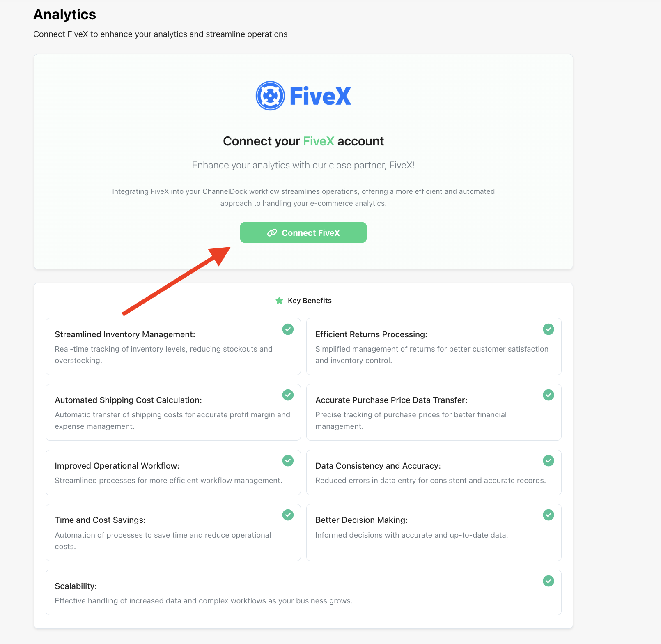Select the Streamlined Inventory Management card title
Screen dimensions: 661x644
coord(125,334)
